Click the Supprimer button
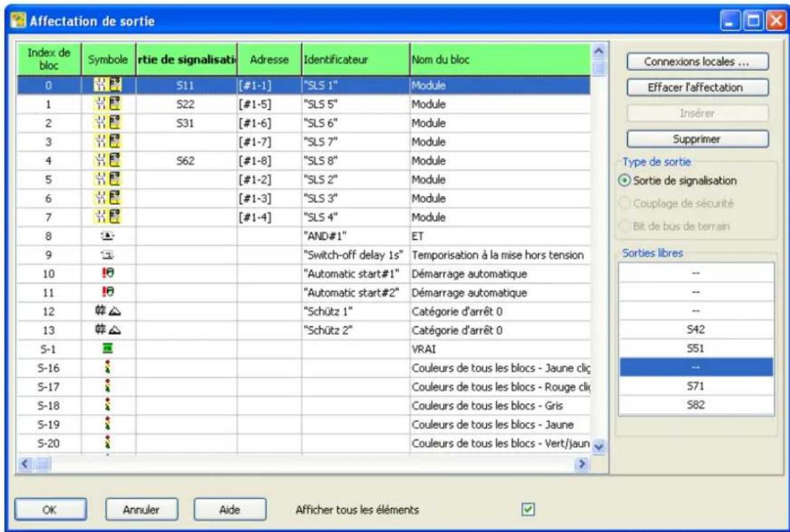Viewport: 790px width, 532px height. tap(697, 139)
